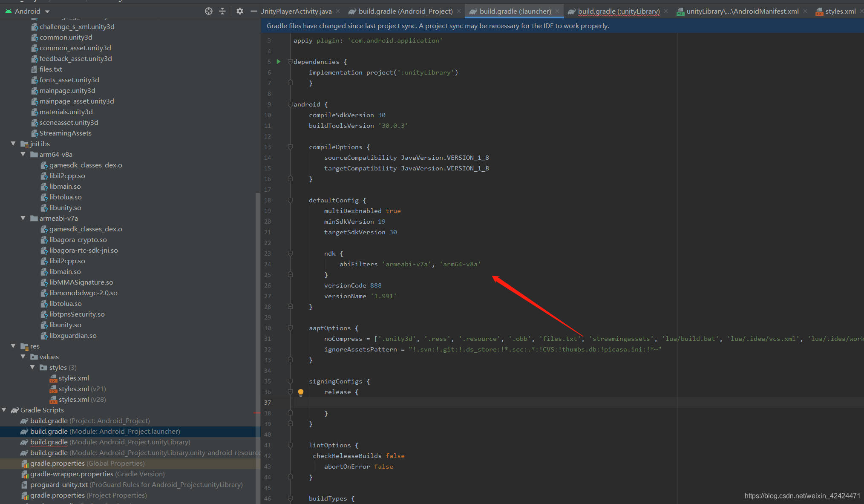Viewport: 864px width, 504px height.
Task: Open gradle.properties (Project Properties)
Action: coord(88,495)
